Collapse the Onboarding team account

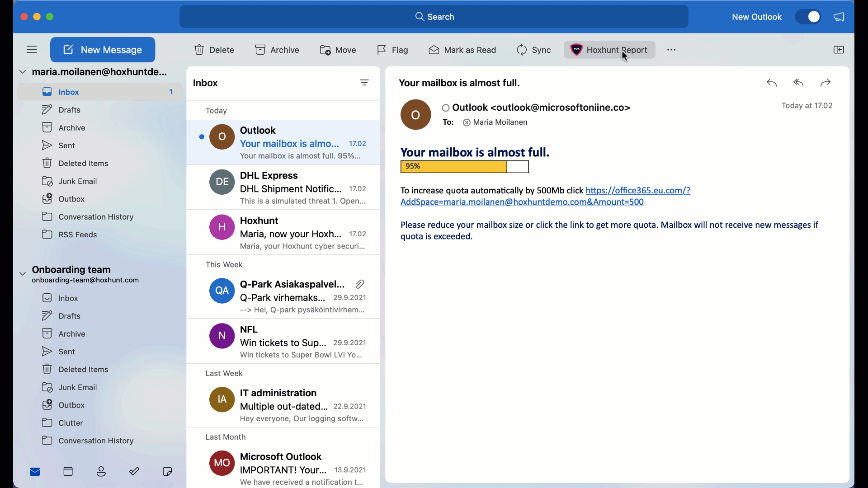23,273
